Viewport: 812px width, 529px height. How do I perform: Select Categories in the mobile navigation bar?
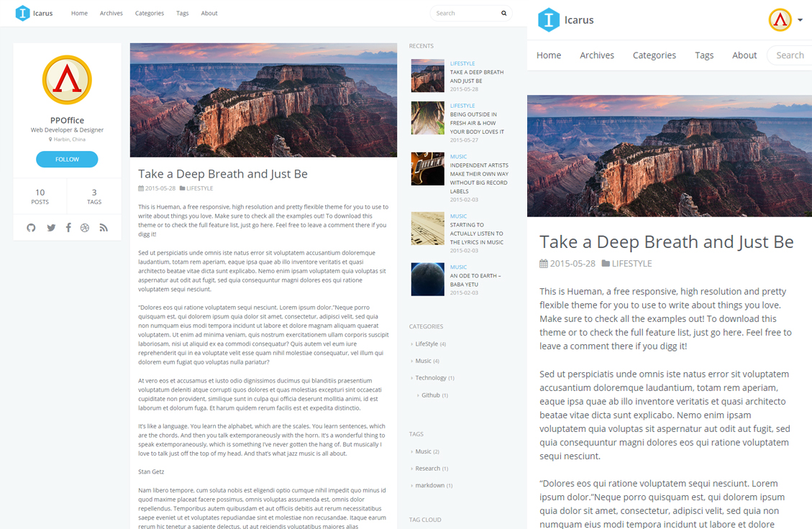click(654, 55)
